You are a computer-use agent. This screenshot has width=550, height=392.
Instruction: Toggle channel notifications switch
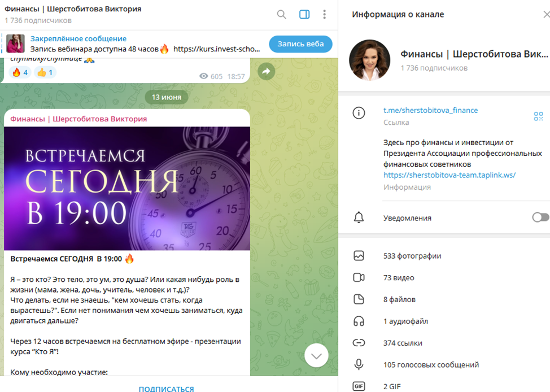[x=540, y=217]
